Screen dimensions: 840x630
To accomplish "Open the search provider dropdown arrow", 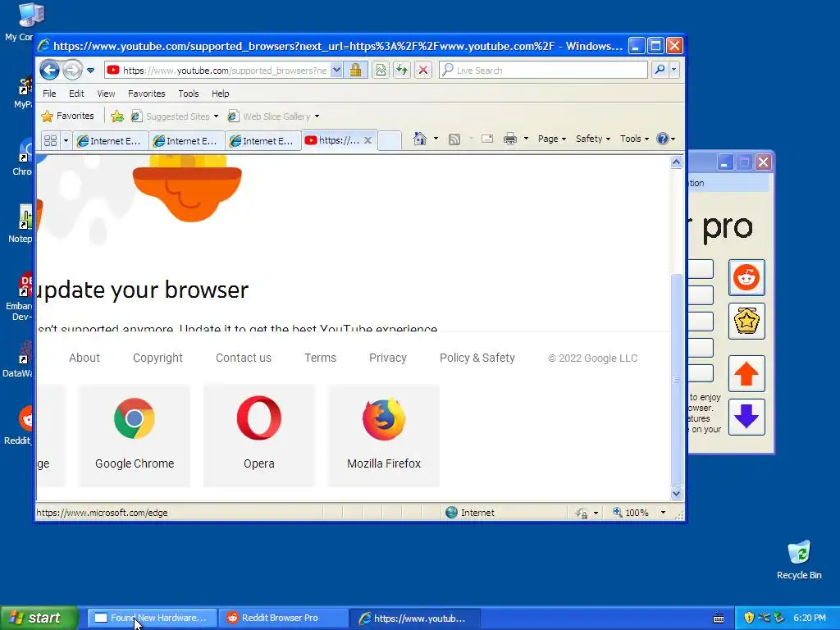I will [674, 70].
